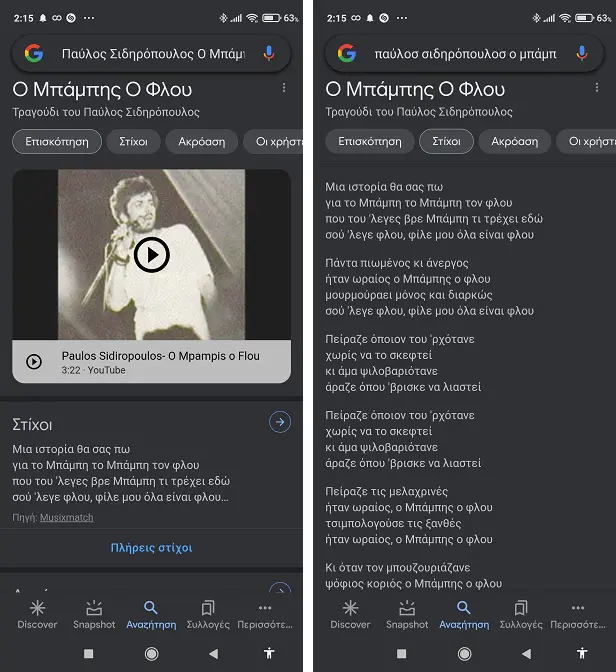Switch to Επισκόπηση chip on right screen
This screenshot has height=672, width=616.
coord(370,141)
